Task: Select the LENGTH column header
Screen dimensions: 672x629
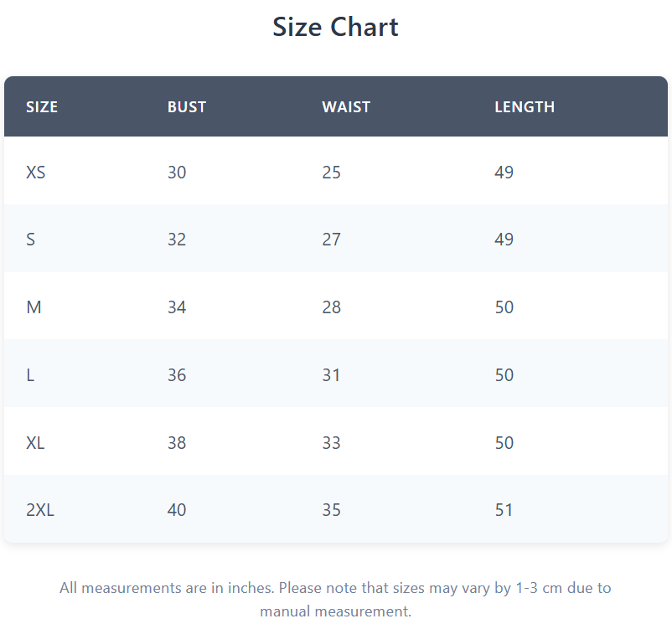Action: coord(525,107)
